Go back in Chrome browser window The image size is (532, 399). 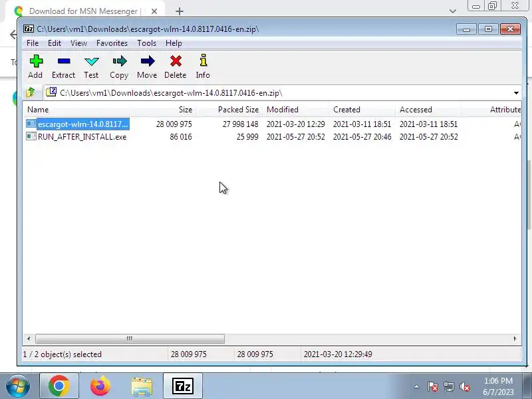[13, 35]
